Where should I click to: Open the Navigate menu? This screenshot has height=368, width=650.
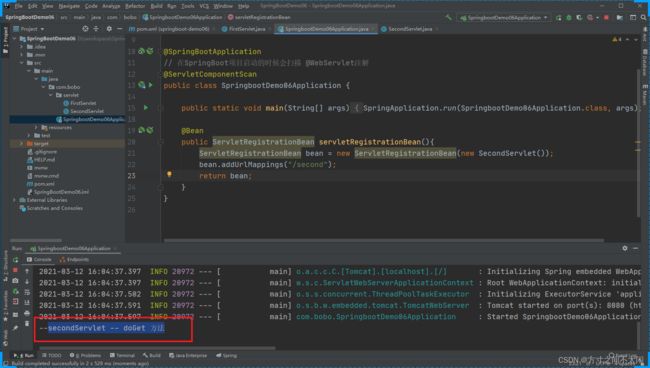(x=69, y=6)
